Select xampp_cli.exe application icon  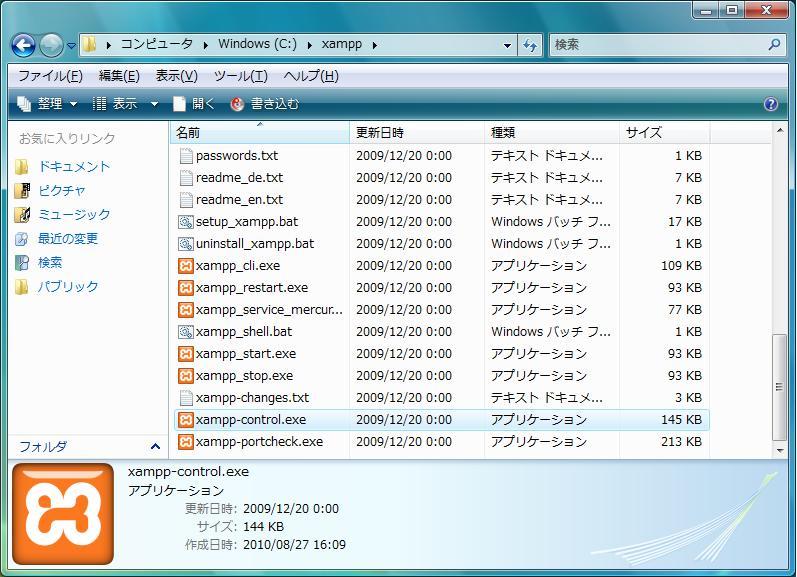[186, 266]
